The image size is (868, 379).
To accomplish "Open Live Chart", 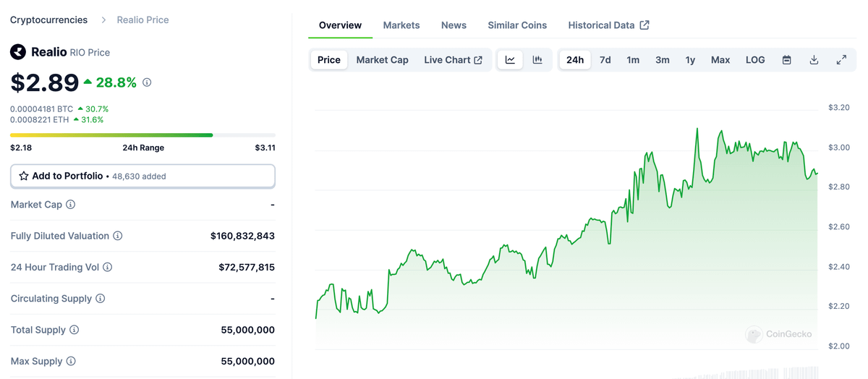I will point(453,60).
